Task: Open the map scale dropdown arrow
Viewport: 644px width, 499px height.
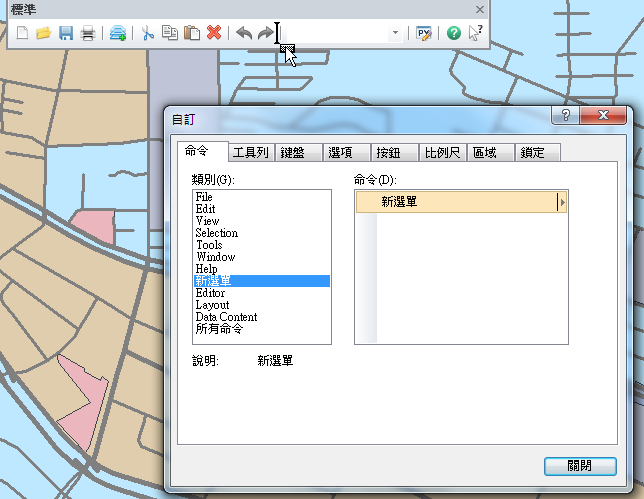Action: (x=395, y=33)
